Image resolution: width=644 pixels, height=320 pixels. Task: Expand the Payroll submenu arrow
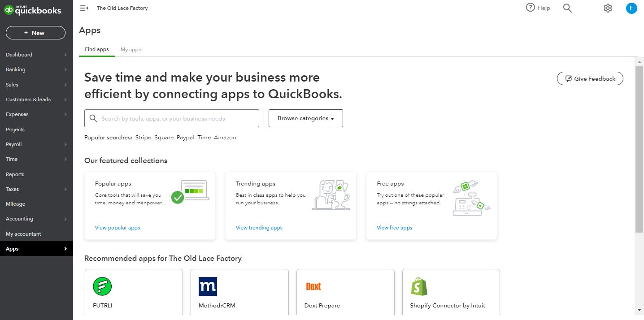coord(65,144)
